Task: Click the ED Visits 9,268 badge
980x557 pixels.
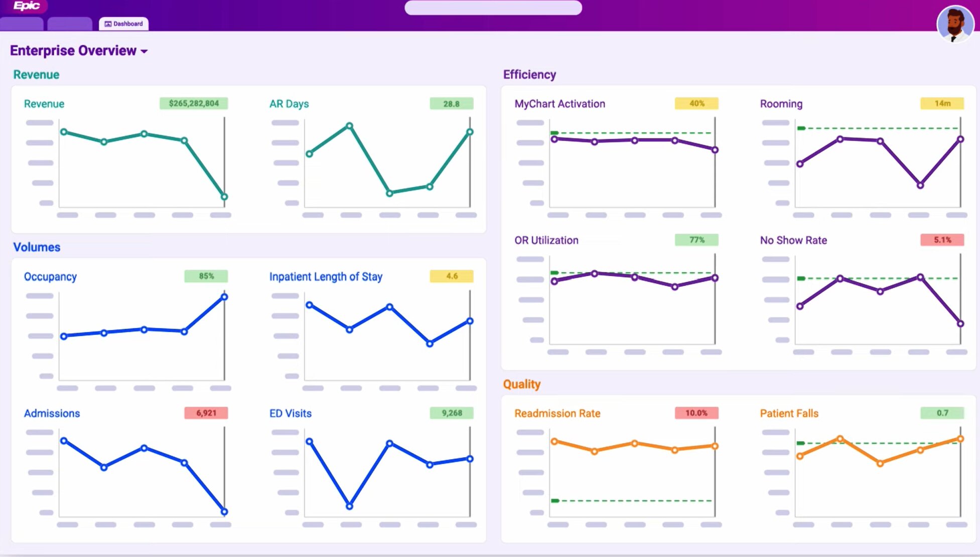Action: pos(451,413)
